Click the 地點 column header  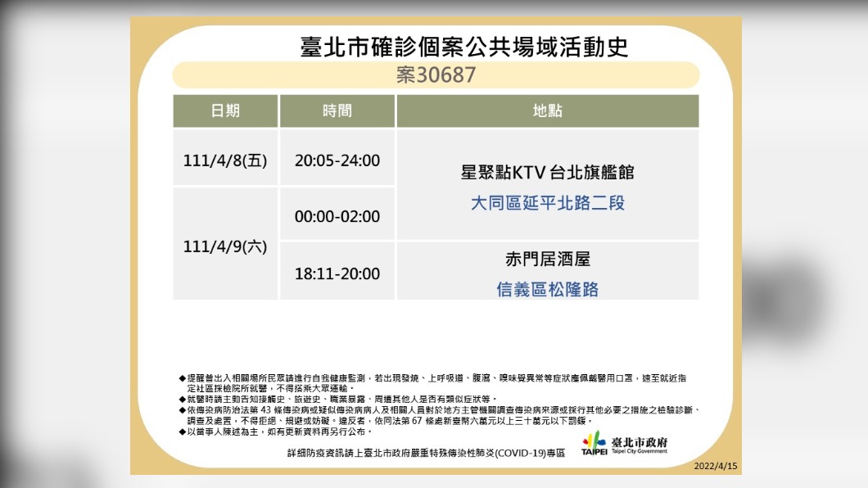coord(548,111)
